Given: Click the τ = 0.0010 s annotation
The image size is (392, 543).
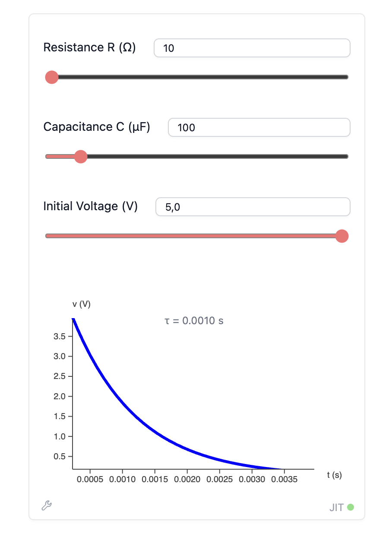Looking at the screenshot, I should click(x=194, y=321).
